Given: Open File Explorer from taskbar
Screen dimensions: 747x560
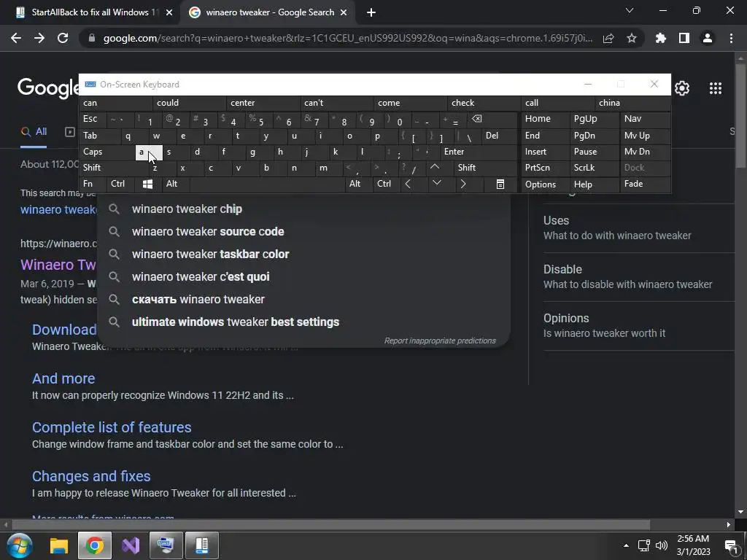Looking at the screenshot, I should click(x=59, y=545).
